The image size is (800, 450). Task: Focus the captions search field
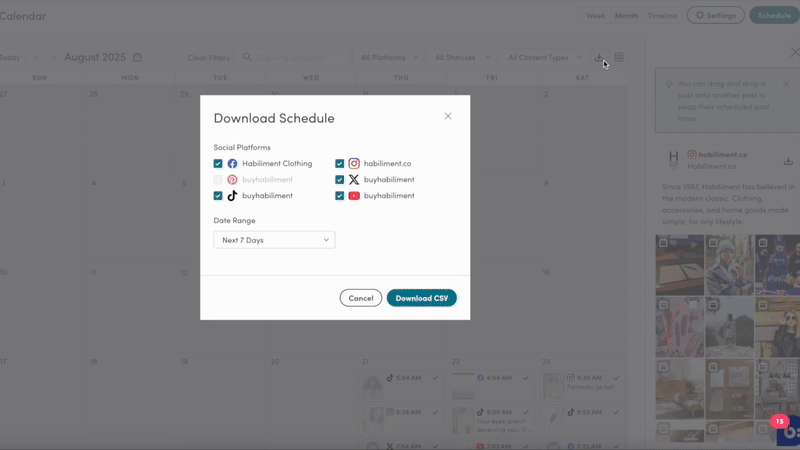[295, 57]
